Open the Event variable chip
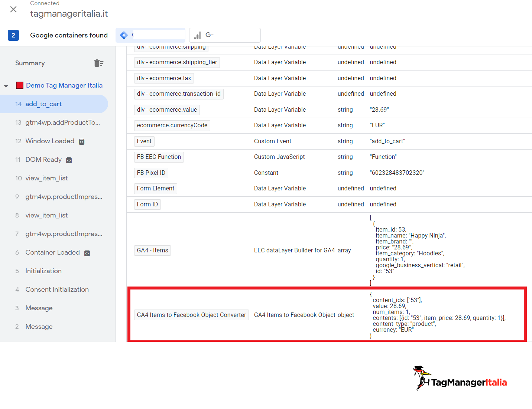 pyautogui.click(x=144, y=141)
